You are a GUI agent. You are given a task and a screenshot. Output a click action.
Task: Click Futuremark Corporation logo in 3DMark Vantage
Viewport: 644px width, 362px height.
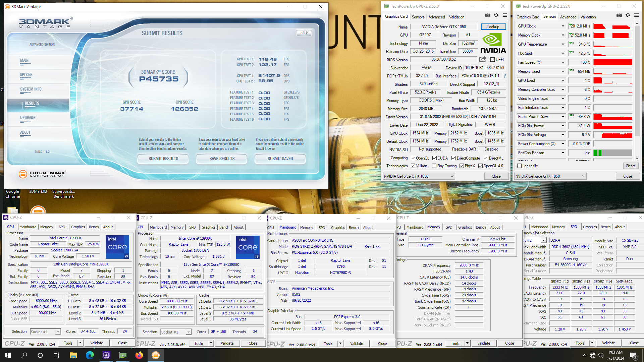(42, 174)
